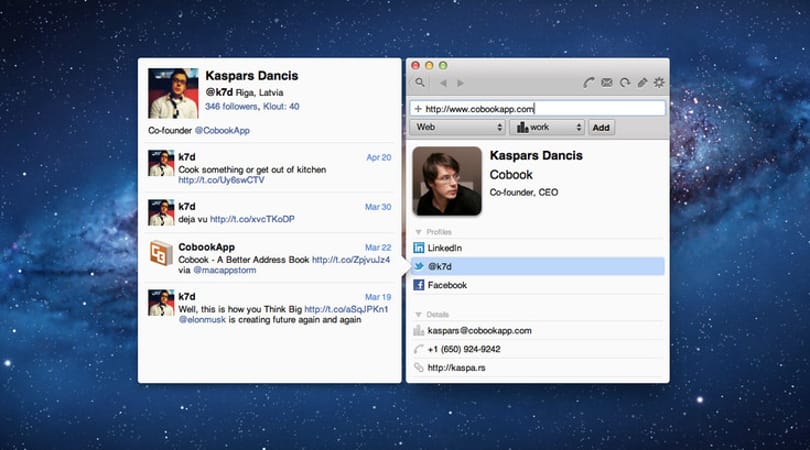
Task: Click the Co-founder, CEO job title
Action: [x=524, y=192]
